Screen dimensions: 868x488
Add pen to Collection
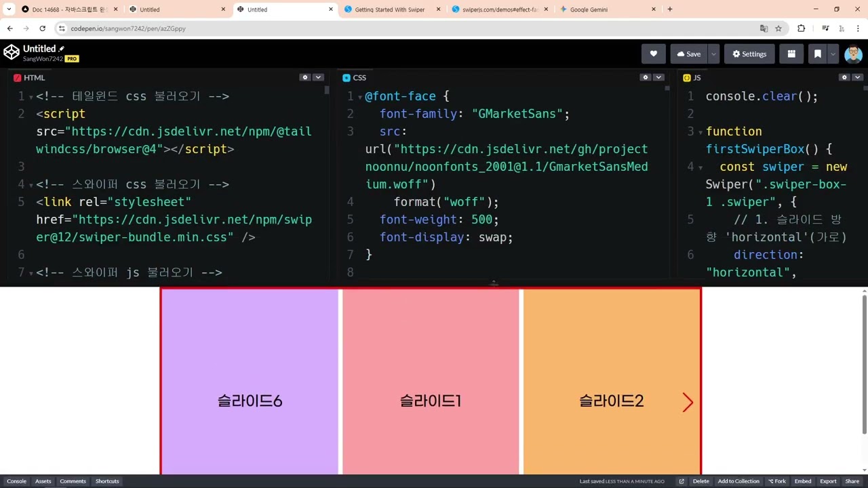(x=738, y=481)
